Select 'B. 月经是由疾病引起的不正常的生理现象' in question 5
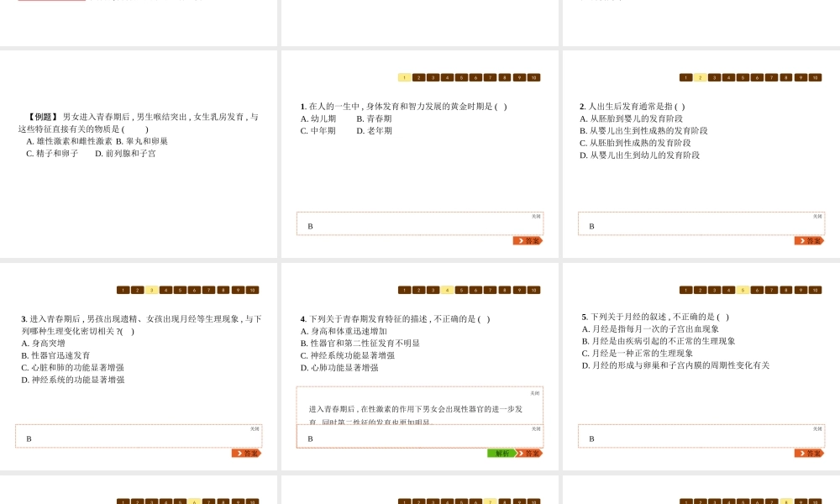The width and height of the screenshot is (840, 504). pyautogui.click(x=659, y=341)
